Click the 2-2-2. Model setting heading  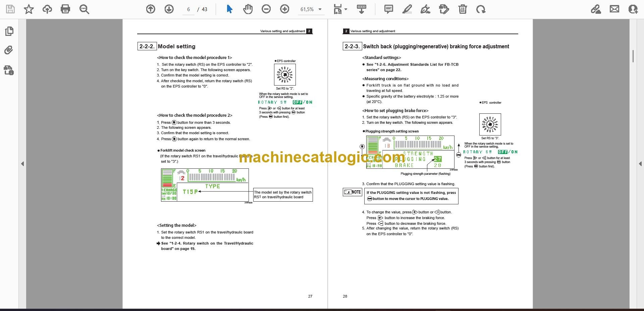click(167, 46)
